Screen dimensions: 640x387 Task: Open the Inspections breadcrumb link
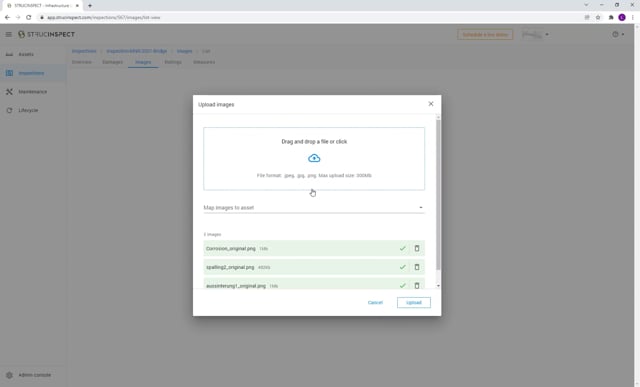click(84, 51)
